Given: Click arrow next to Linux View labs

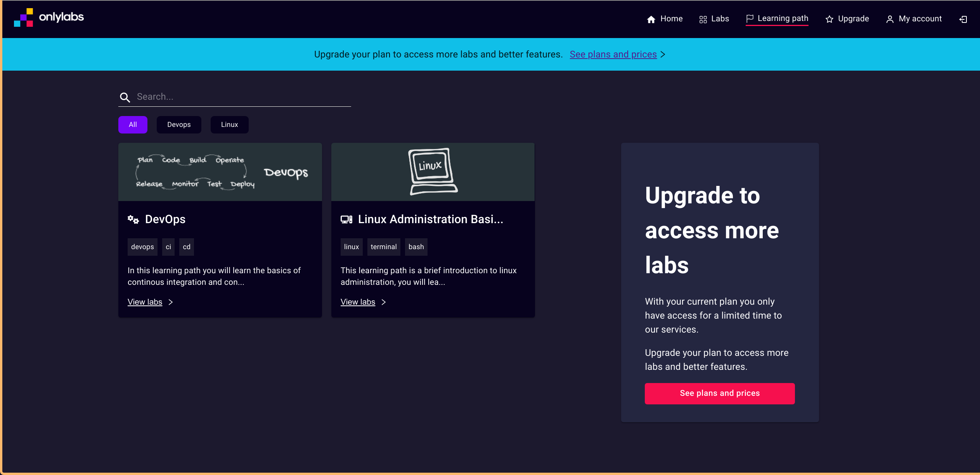Looking at the screenshot, I should [x=383, y=302].
